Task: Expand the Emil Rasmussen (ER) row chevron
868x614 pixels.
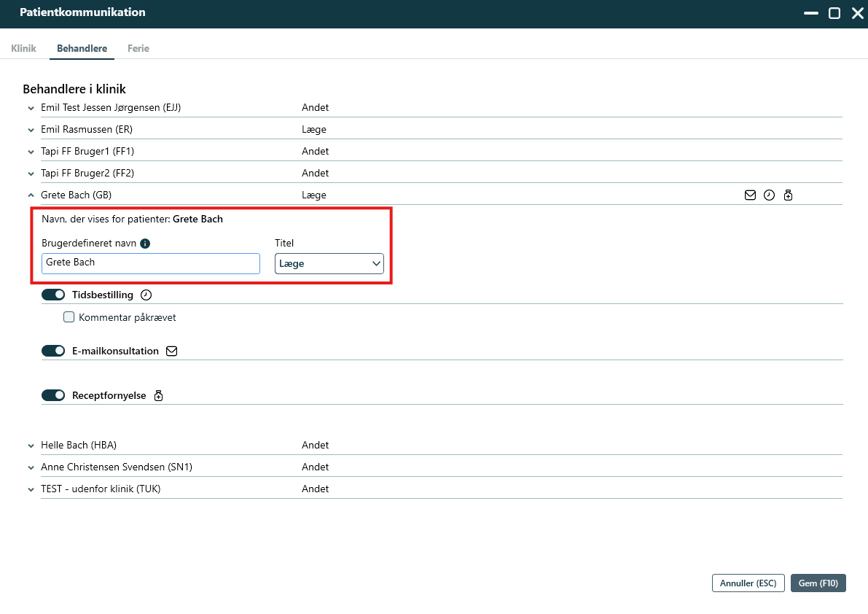Action: pos(31,130)
